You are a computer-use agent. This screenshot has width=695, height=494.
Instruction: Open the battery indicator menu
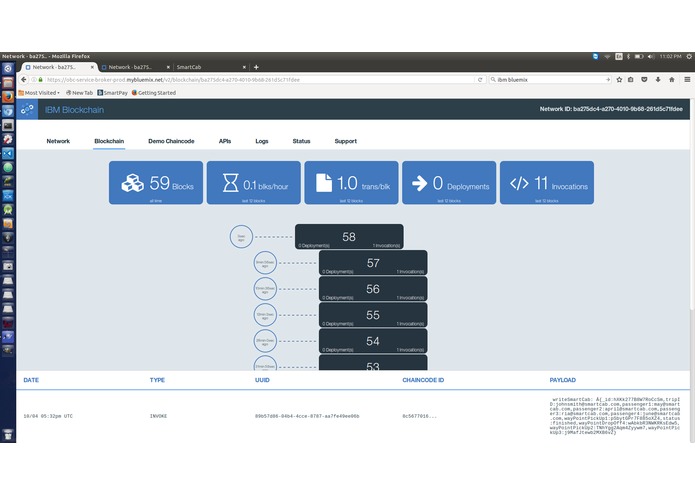(639, 56)
